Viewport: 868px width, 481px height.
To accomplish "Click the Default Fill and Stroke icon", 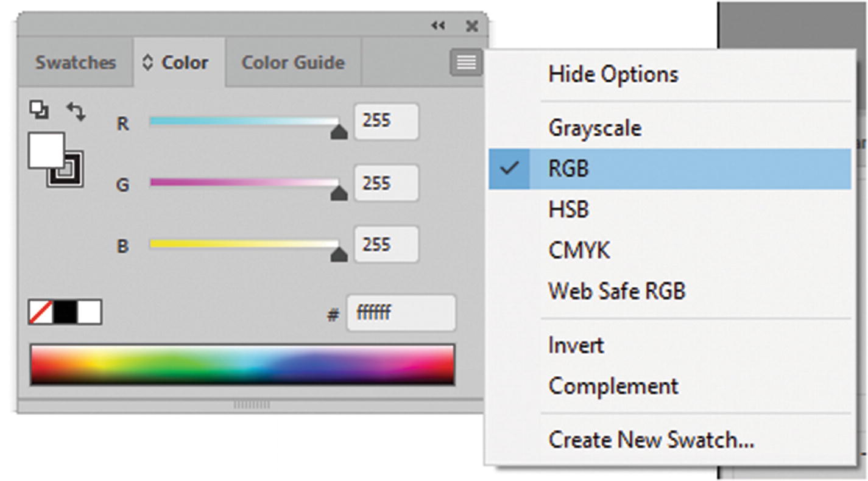I will tap(39, 110).
